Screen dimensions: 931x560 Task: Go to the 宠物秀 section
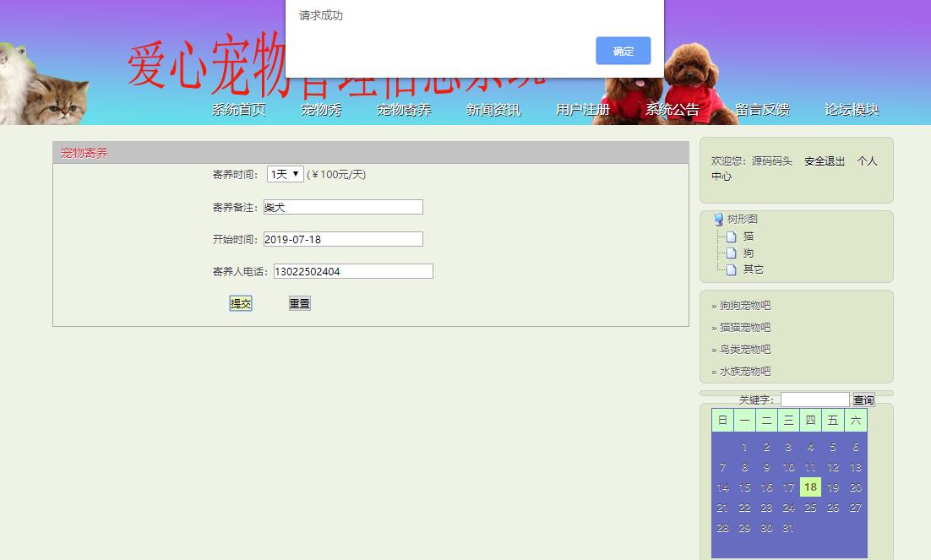[x=322, y=109]
